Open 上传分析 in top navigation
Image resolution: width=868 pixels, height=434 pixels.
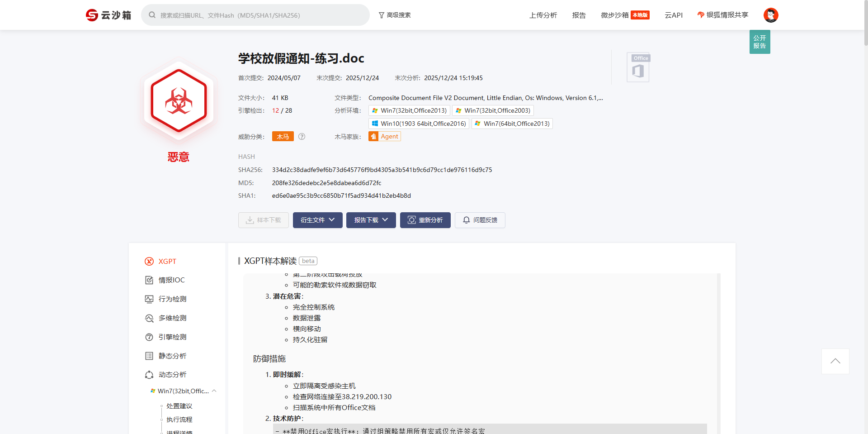[543, 15]
